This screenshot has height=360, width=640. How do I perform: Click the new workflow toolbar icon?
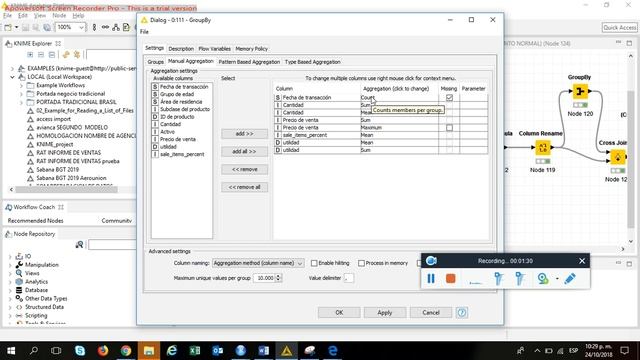pyautogui.click(x=8, y=27)
